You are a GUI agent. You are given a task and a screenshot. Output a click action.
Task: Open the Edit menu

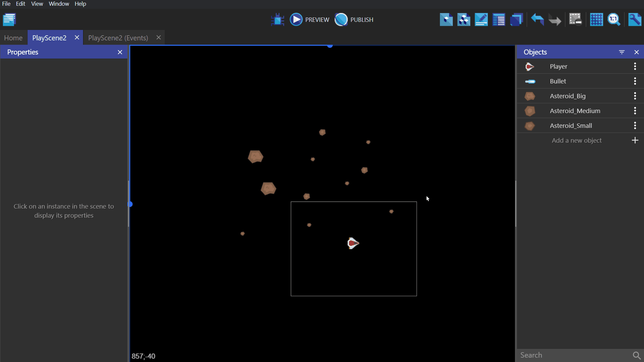click(21, 4)
